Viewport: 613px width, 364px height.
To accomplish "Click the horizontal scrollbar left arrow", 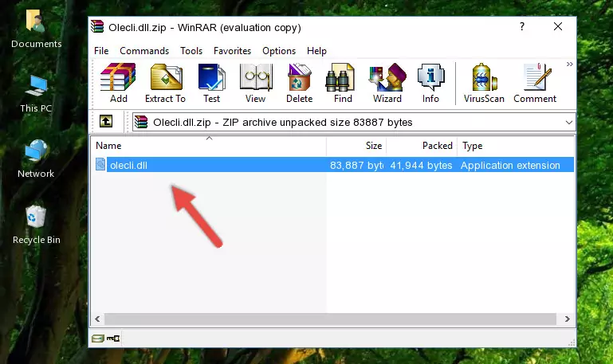I will (x=98, y=319).
